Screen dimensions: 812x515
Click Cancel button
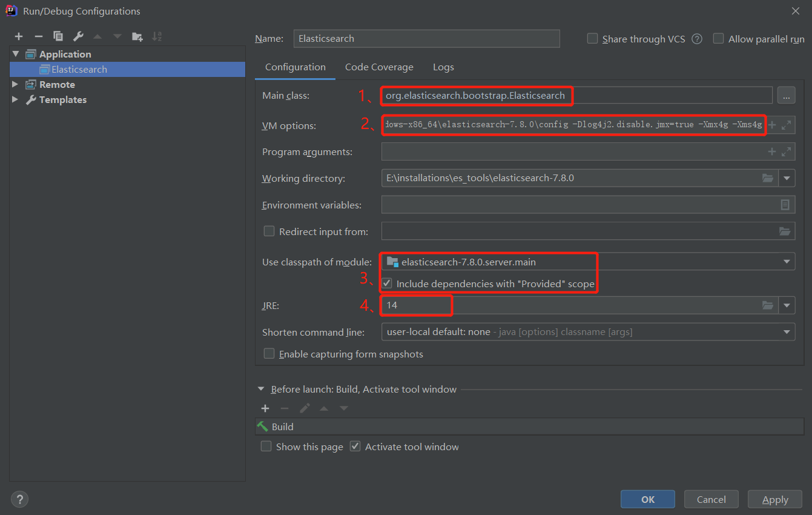(711, 499)
